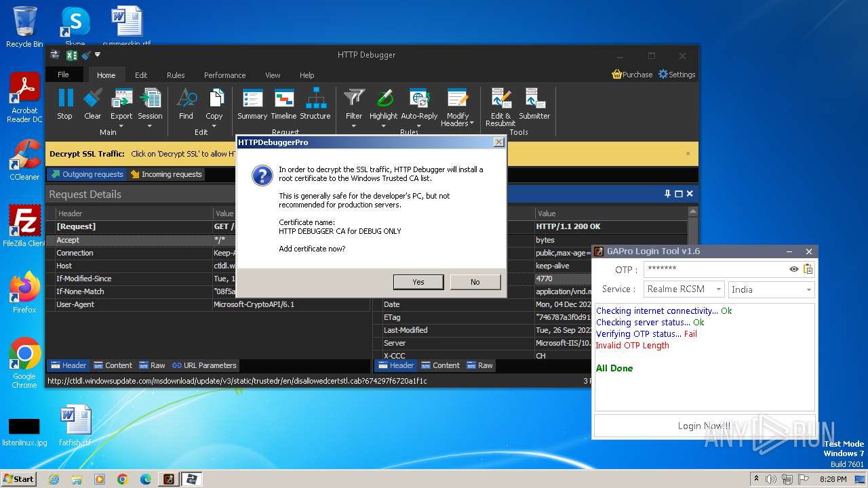Open the response Content tab
The width and height of the screenshot is (868, 488).
pos(440,365)
